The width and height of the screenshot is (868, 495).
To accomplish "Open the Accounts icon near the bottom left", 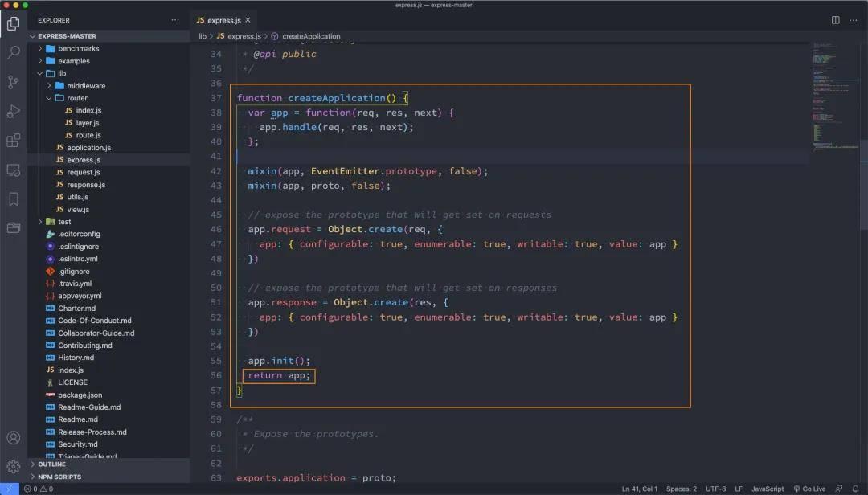I will coord(12,439).
